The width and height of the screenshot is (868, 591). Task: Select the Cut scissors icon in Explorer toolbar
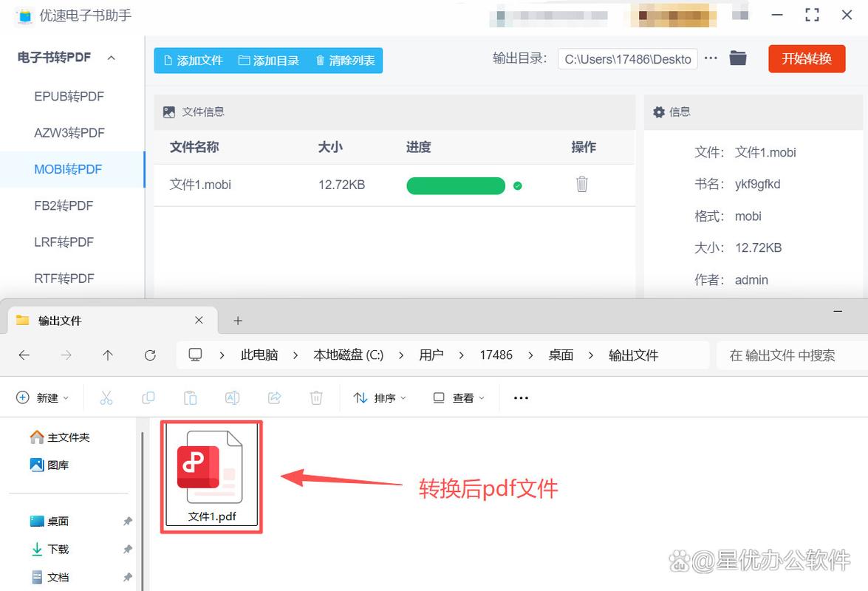point(106,397)
